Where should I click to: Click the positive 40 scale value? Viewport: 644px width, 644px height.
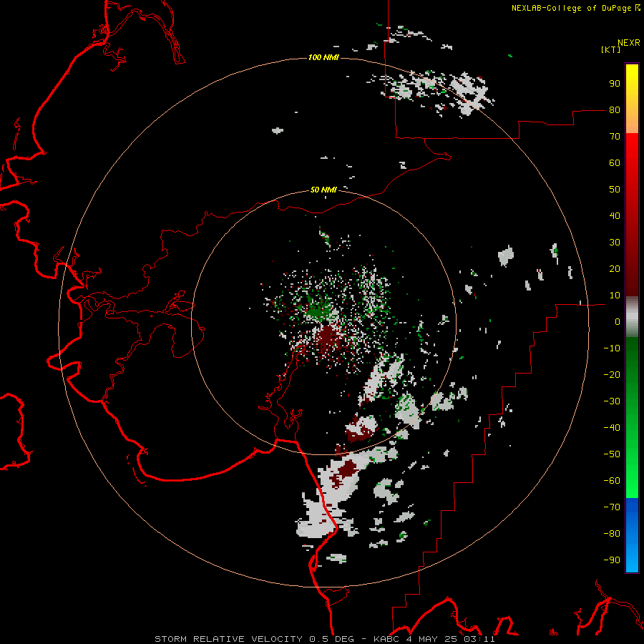(615, 215)
